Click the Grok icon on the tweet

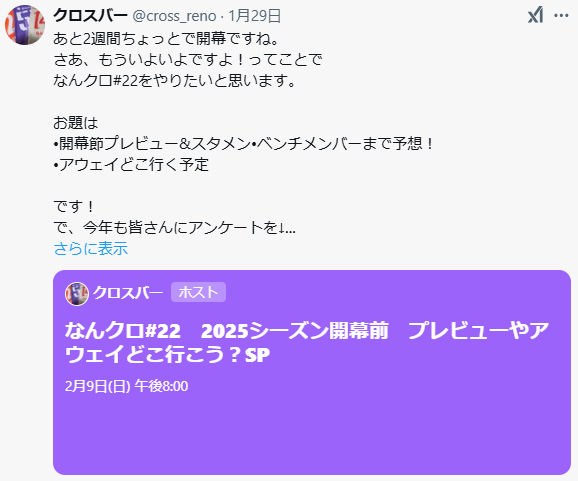[536, 15]
